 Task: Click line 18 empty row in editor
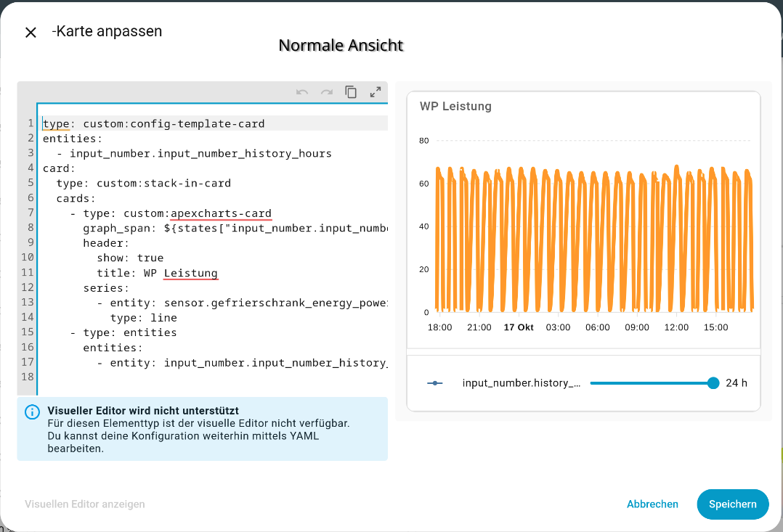[213, 377]
